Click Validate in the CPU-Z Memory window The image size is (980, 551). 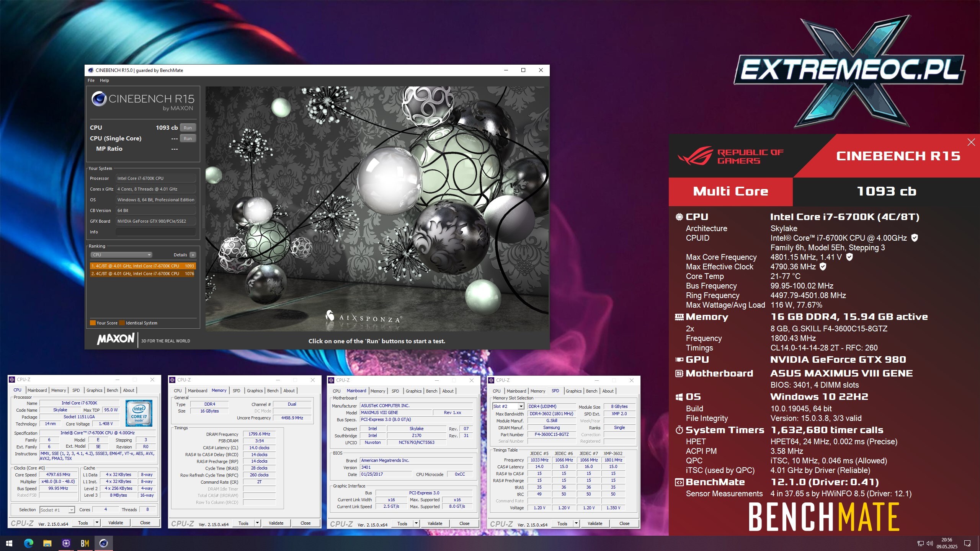276,523
